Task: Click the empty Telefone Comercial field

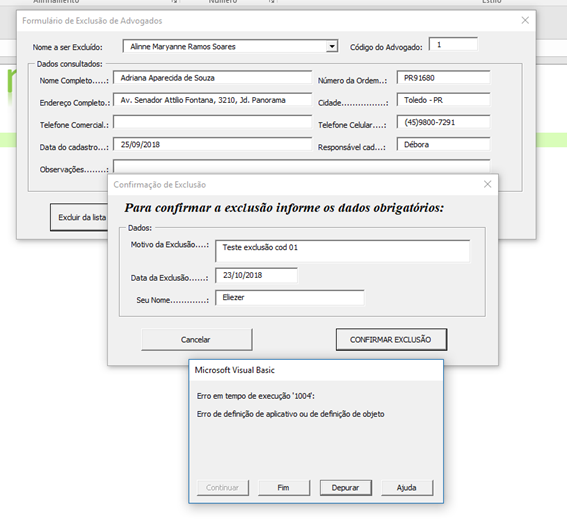Action: [x=212, y=122]
